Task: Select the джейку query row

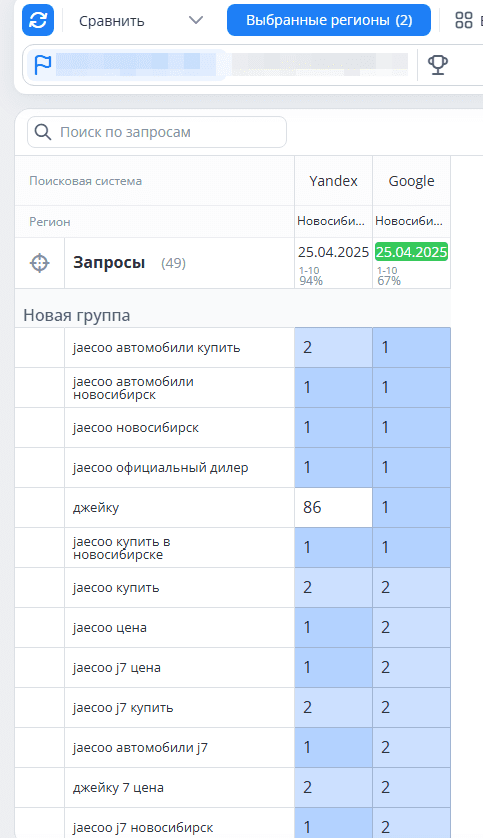Action: [96, 508]
